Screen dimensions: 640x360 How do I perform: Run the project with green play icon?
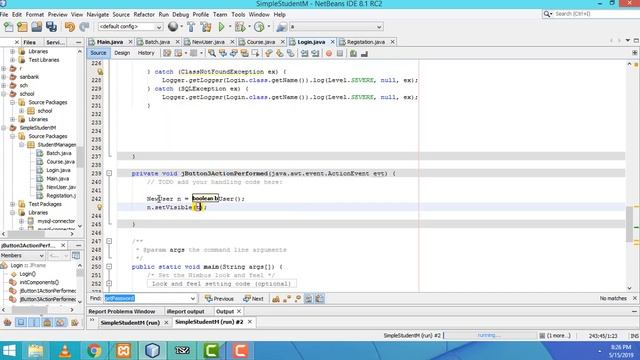click(221, 27)
